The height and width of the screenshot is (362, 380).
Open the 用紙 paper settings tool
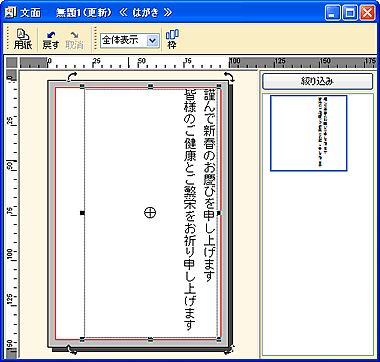23,40
